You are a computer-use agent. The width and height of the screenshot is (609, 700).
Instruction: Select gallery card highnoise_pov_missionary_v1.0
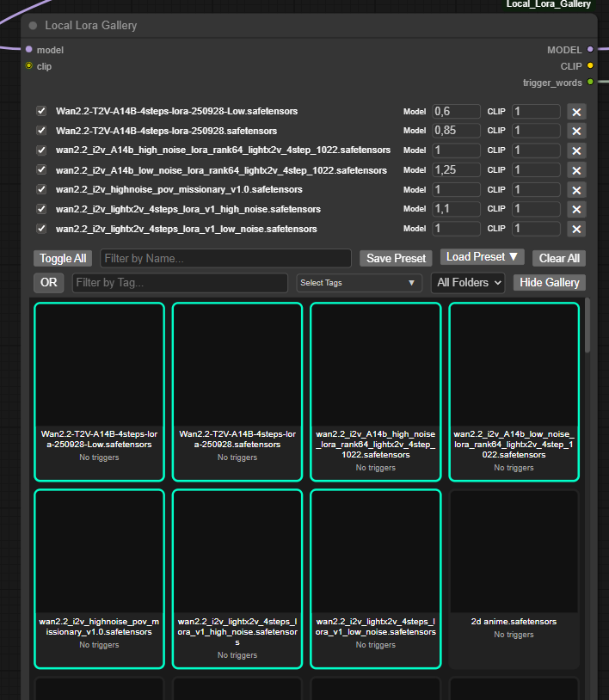coord(99,579)
